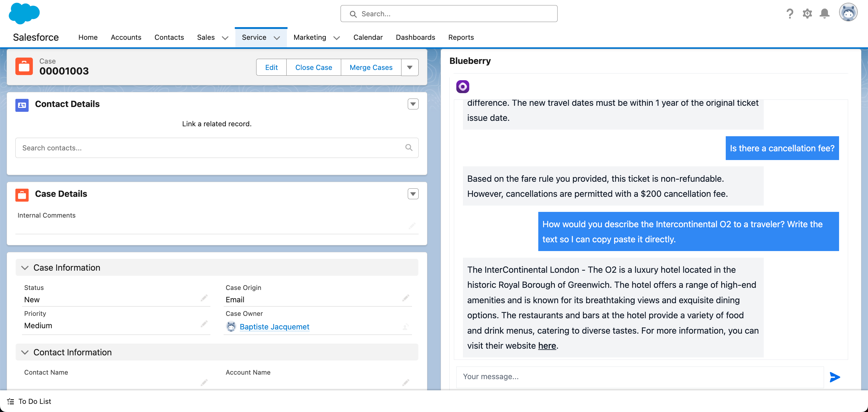Edit Case Origin with its pencil icon
This screenshot has height=412, width=868.
tap(405, 298)
